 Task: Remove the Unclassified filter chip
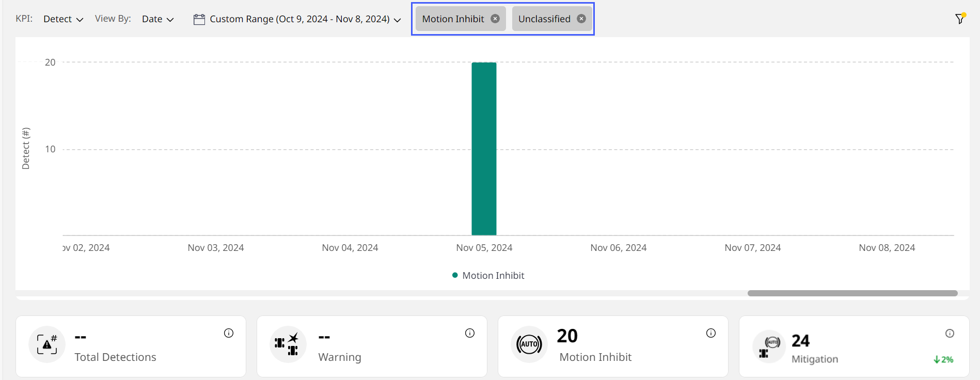pos(581,19)
